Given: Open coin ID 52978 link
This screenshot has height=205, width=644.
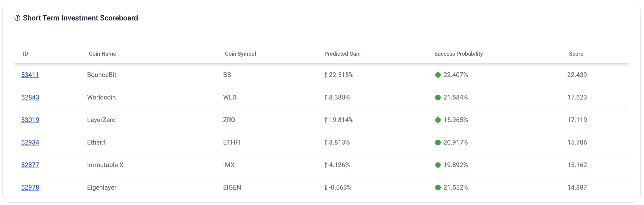Looking at the screenshot, I should click(30, 188).
